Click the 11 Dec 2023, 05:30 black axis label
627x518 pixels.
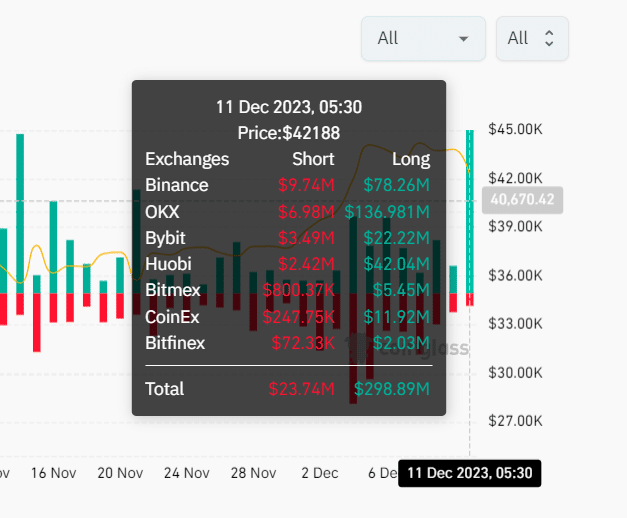point(469,473)
